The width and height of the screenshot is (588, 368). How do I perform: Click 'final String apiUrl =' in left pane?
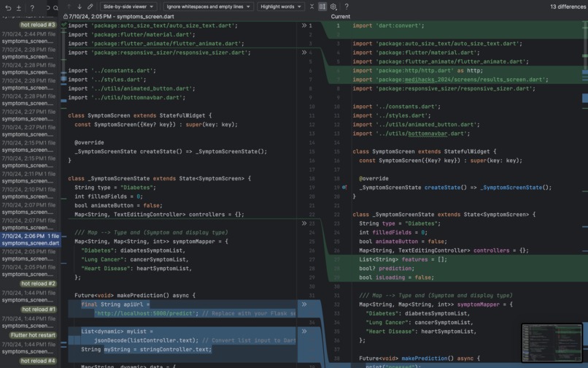(115, 304)
